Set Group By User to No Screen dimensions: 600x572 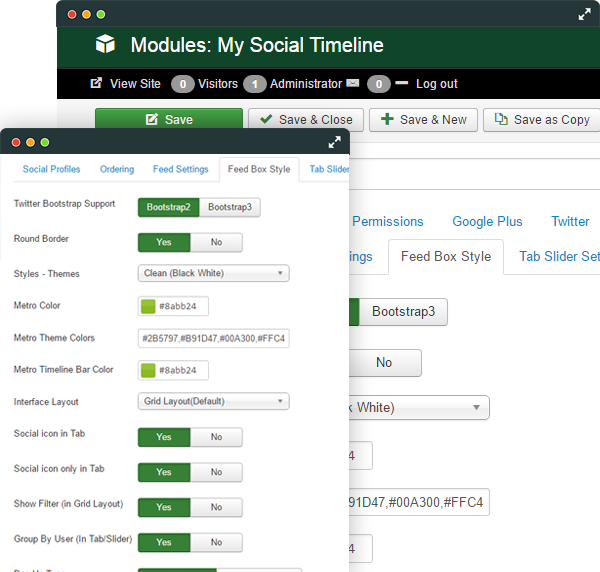pyautogui.click(x=216, y=543)
